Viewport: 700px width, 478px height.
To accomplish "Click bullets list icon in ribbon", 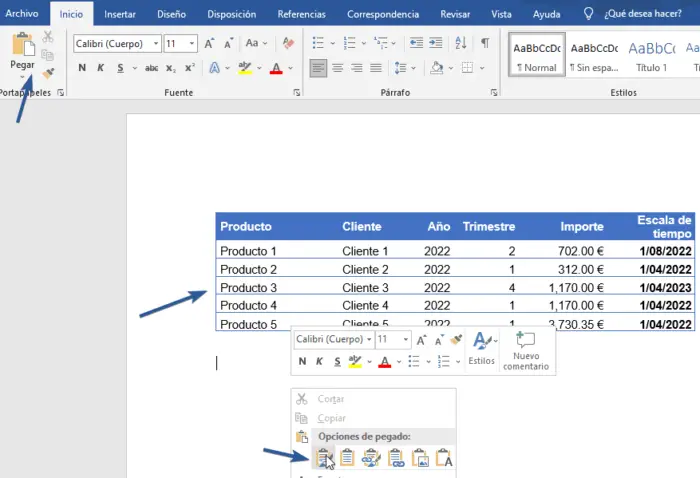I will pyautogui.click(x=318, y=43).
